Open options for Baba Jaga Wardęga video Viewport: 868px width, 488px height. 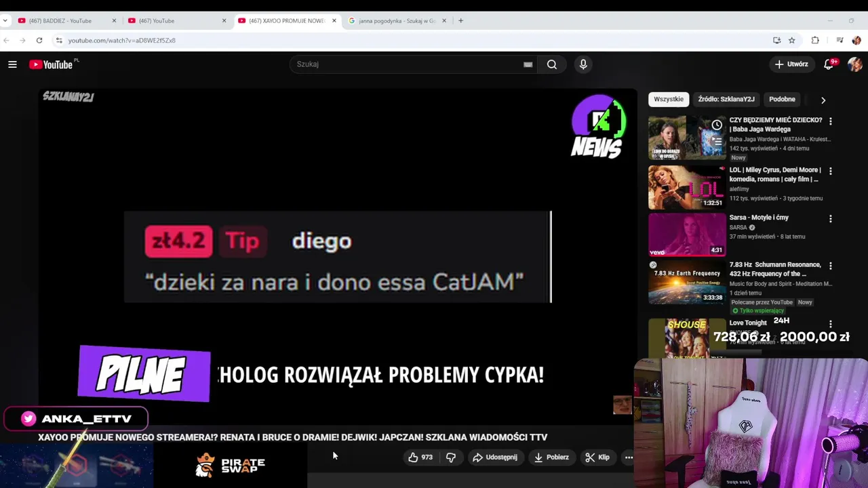[831, 121]
